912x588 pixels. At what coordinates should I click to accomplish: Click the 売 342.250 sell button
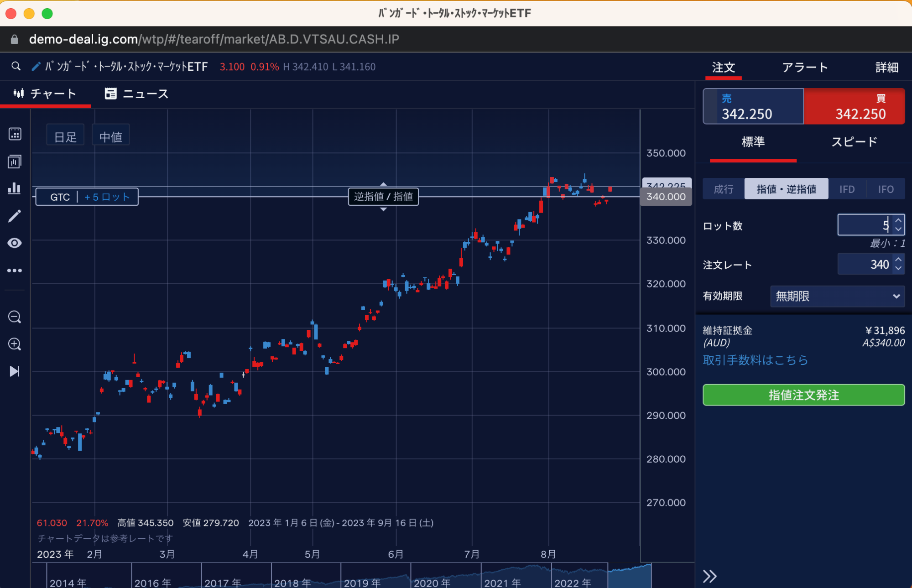[x=753, y=107]
